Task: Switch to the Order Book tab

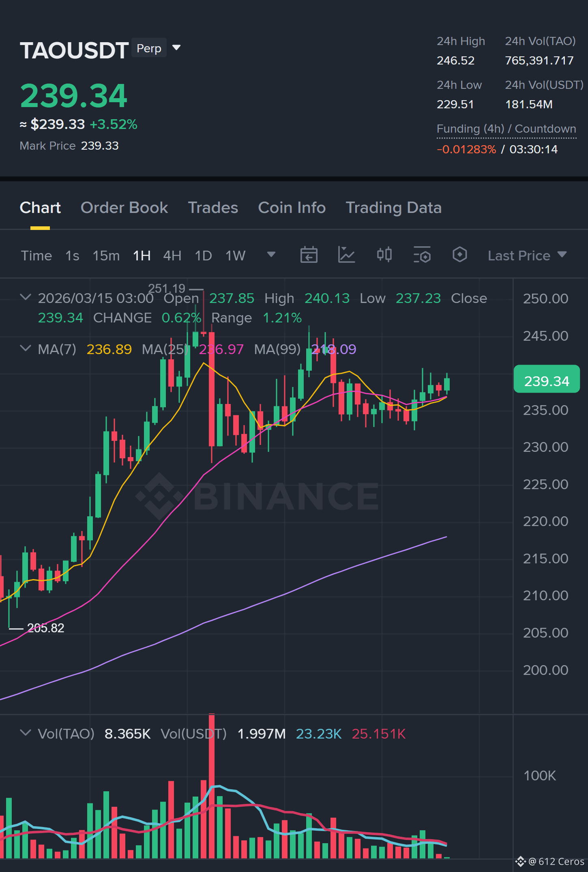Action: click(124, 208)
